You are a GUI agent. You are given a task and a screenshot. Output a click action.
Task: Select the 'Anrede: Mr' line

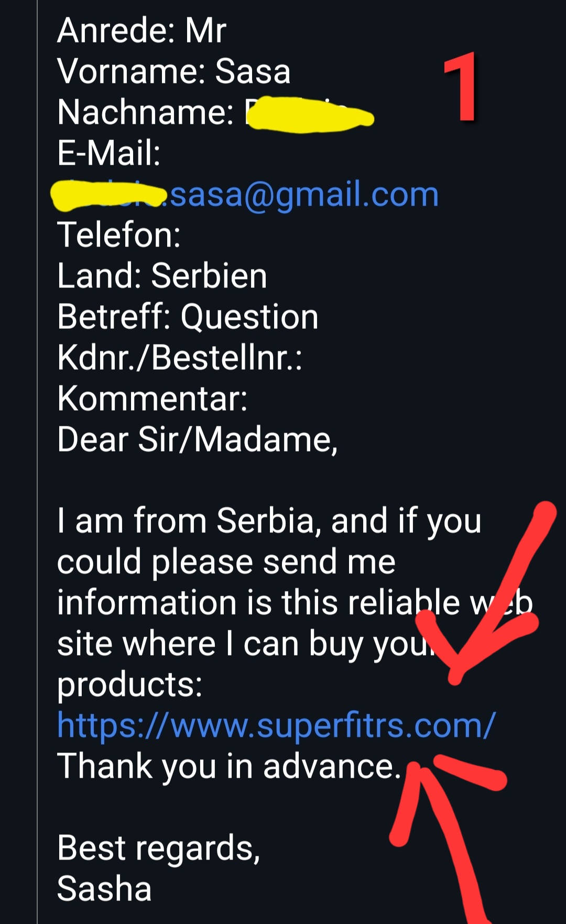coord(142,30)
